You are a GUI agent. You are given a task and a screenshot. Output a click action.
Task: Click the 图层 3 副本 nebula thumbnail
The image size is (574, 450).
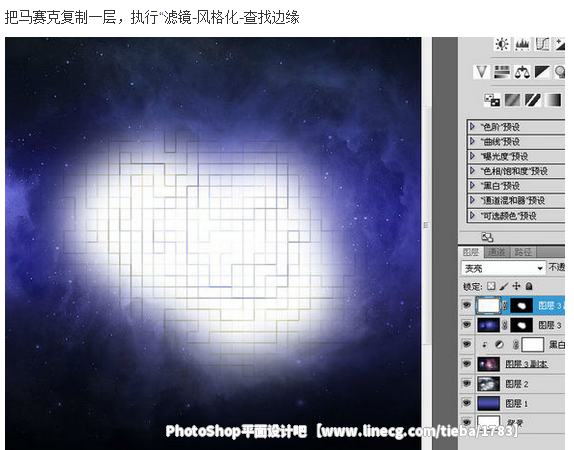pyautogui.click(x=488, y=364)
